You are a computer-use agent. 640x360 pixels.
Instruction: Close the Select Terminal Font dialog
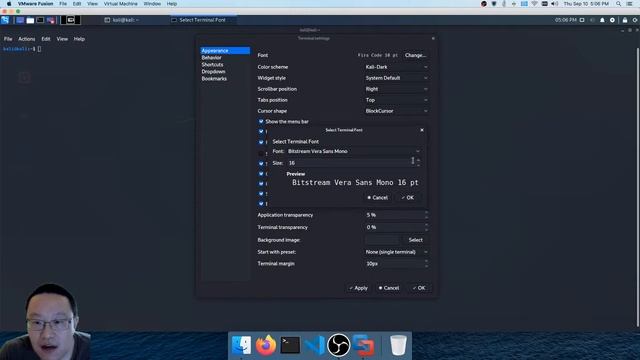[422, 130]
